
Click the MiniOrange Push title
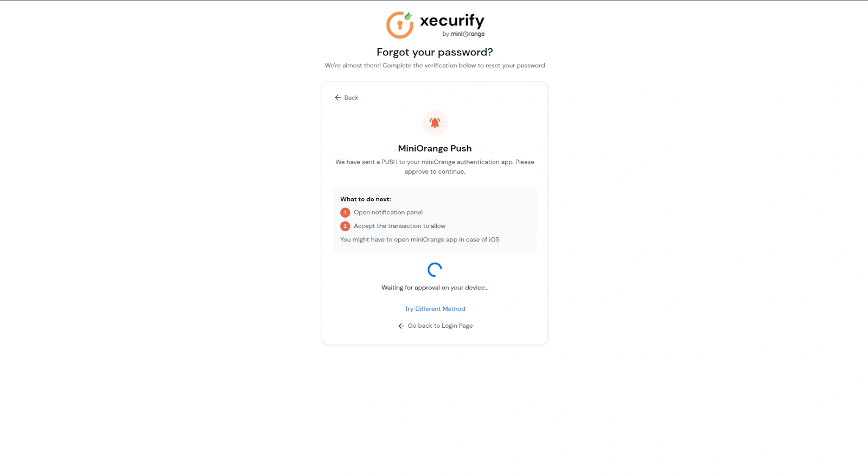pos(435,148)
